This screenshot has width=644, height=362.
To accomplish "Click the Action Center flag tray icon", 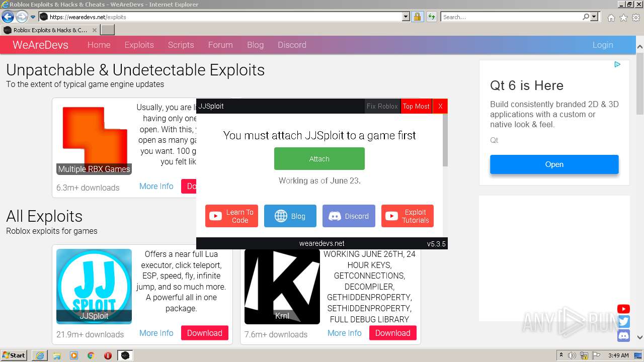I will (x=596, y=355).
